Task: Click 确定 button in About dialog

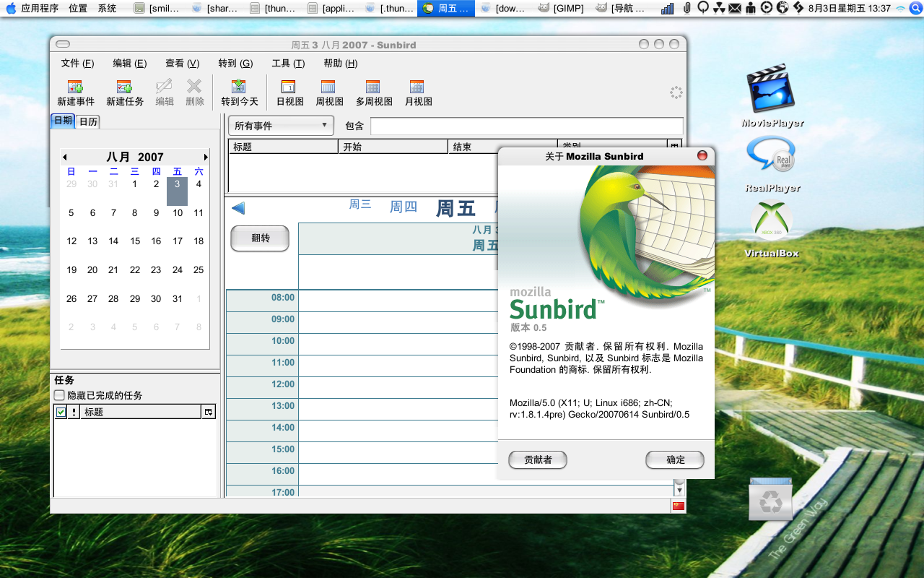Action: [x=675, y=460]
